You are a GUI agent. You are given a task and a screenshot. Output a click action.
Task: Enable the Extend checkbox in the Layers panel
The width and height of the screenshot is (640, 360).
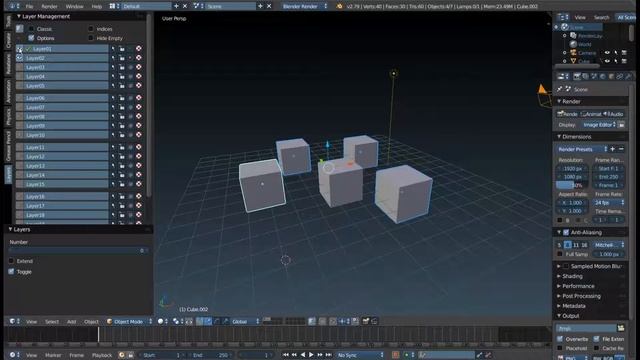[11, 261]
